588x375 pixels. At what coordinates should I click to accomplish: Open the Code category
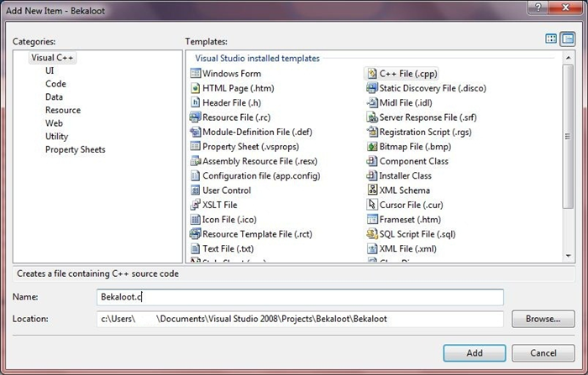click(55, 84)
